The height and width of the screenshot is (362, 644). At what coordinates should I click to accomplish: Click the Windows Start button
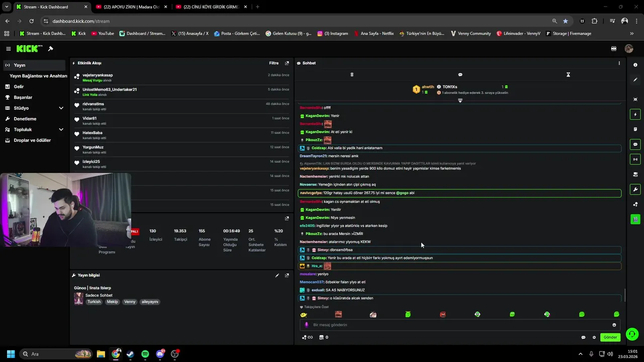[x=11, y=354]
